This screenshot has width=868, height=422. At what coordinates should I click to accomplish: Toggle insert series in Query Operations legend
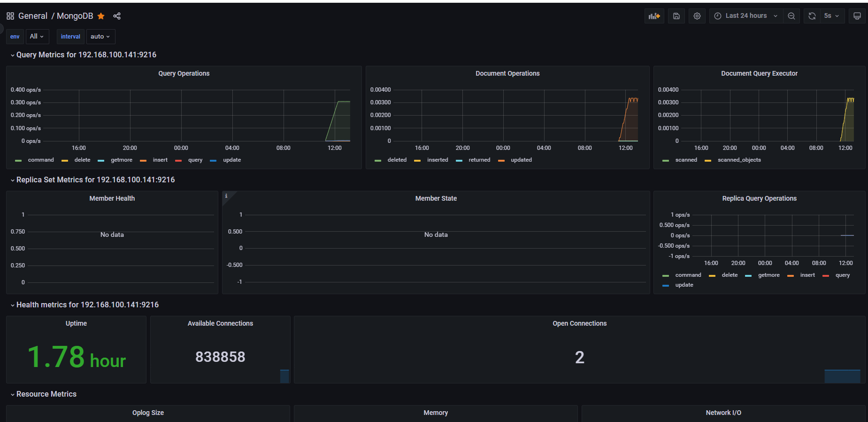(160, 160)
